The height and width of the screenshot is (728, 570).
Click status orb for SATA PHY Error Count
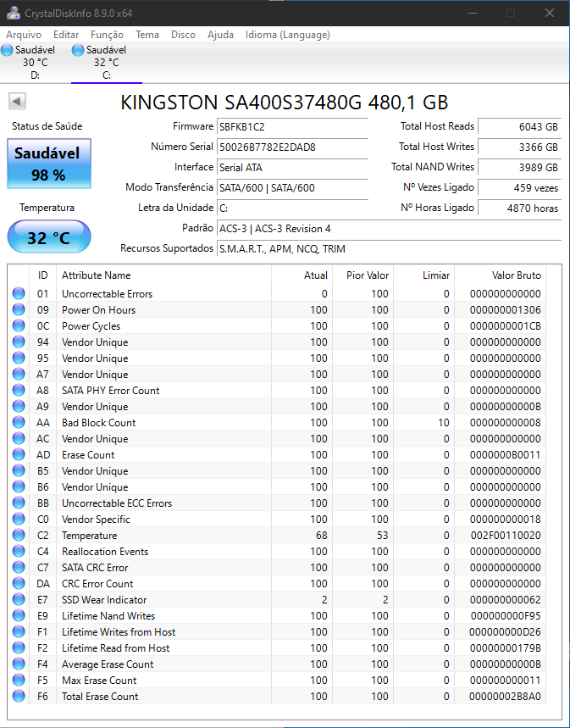pyautogui.click(x=19, y=390)
